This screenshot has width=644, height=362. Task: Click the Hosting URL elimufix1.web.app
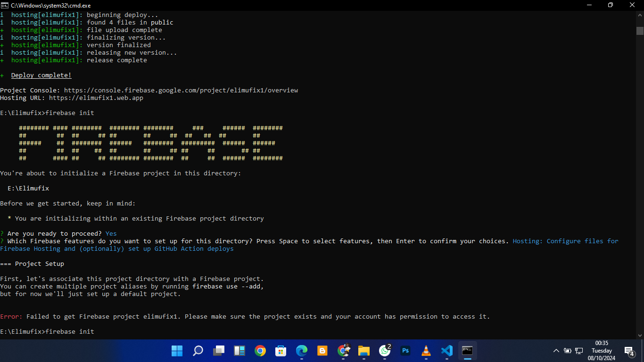point(96,98)
